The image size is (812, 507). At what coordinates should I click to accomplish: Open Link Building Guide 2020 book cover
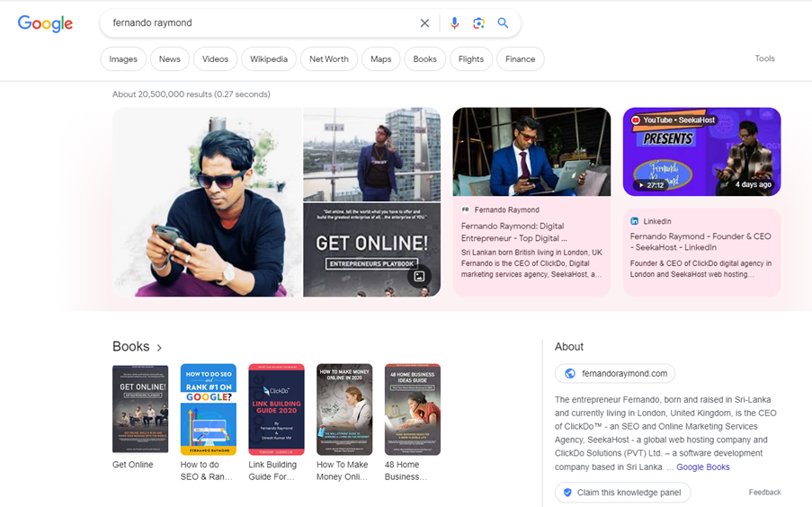click(x=277, y=409)
